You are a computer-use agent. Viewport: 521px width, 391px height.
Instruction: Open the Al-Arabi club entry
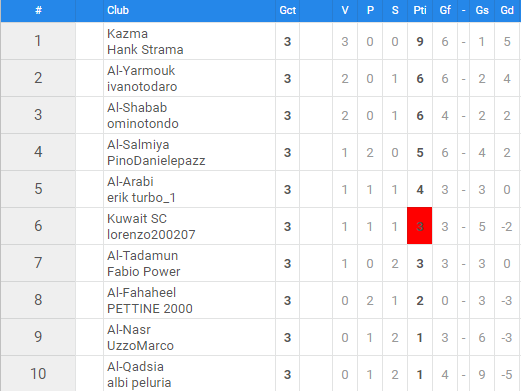coord(130,182)
